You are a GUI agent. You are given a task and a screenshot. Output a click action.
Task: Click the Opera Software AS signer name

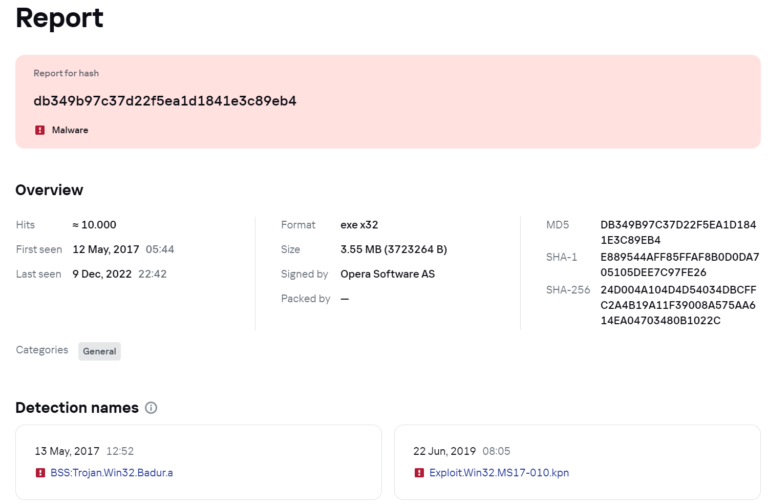387,274
